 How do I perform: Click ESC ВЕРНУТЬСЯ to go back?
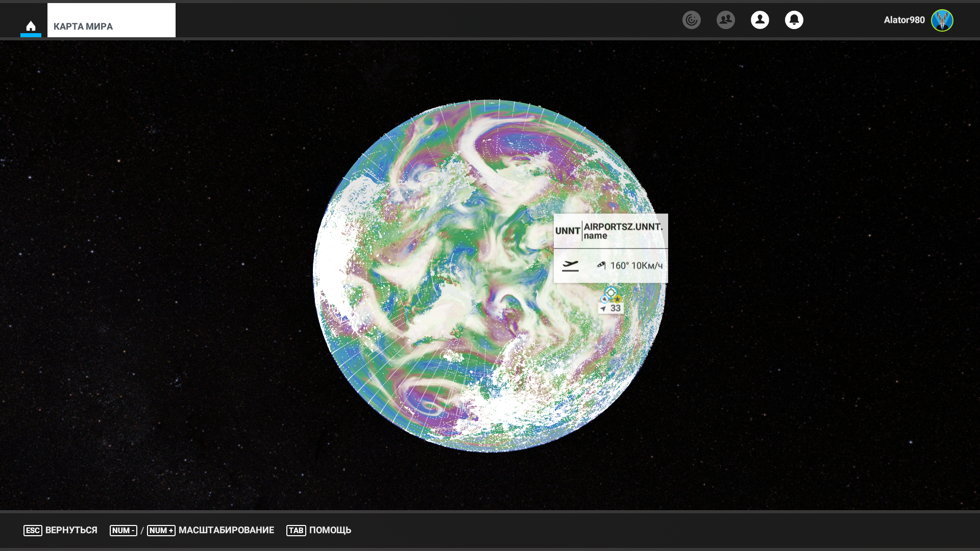click(60, 531)
